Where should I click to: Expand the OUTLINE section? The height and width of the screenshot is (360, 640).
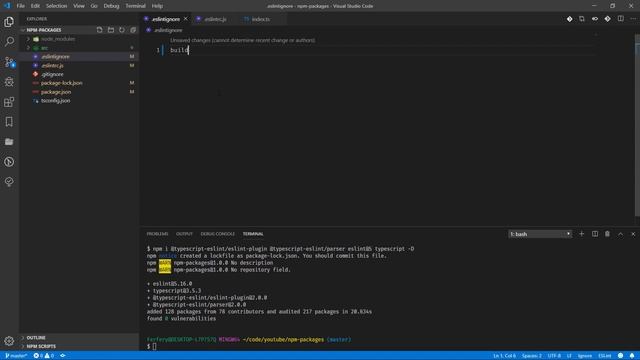pyautogui.click(x=36, y=338)
